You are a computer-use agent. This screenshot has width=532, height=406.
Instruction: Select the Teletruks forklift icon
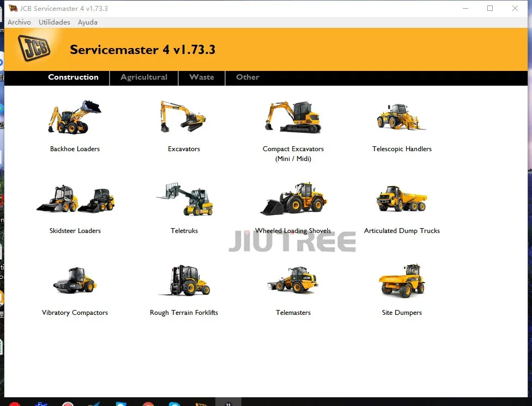tap(184, 198)
